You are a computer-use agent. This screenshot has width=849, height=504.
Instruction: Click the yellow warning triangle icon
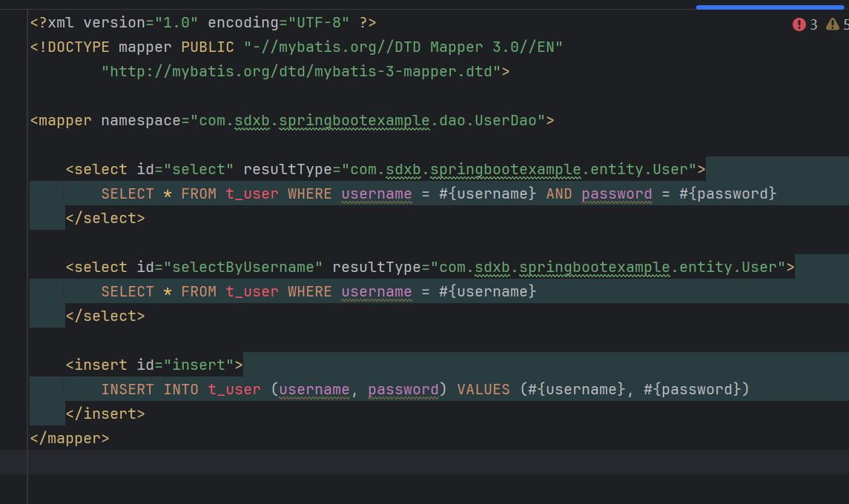point(833,24)
